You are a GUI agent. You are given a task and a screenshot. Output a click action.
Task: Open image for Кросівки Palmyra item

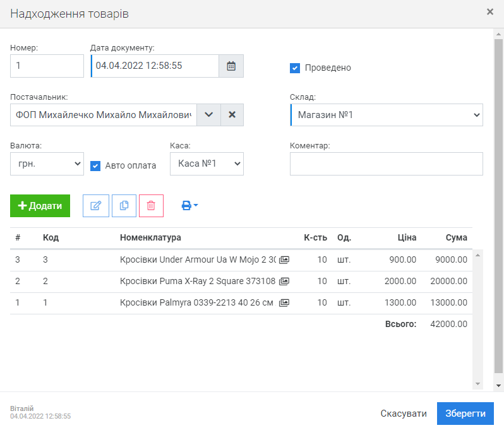tap(284, 302)
